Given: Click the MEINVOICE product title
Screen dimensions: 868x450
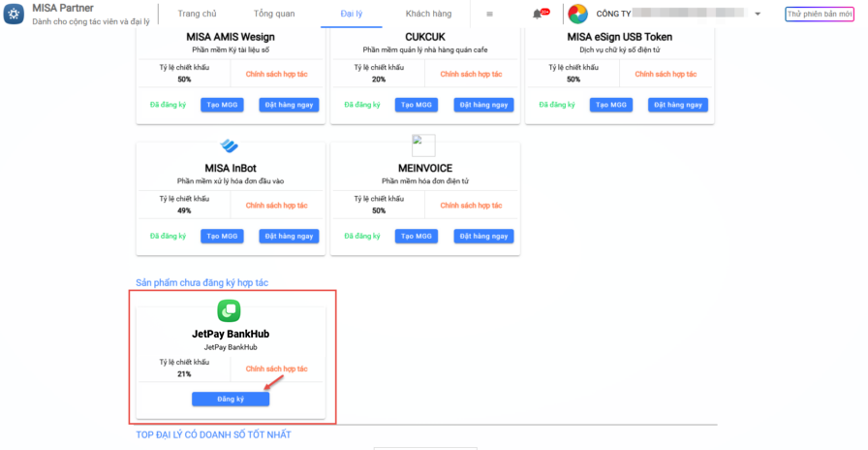Looking at the screenshot, I should tap(425, 169).
